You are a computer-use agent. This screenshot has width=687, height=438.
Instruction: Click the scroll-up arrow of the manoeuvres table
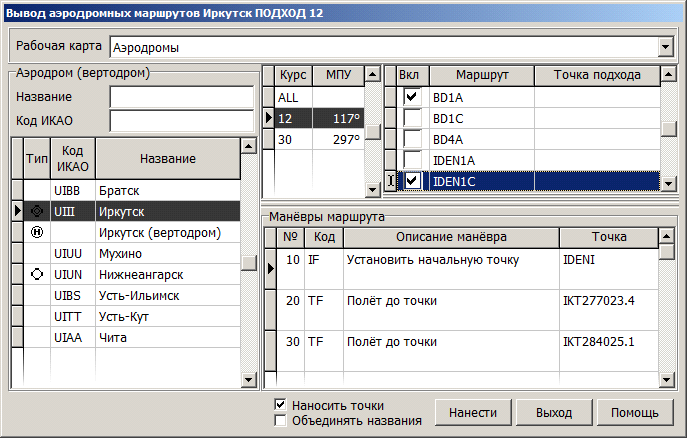[666, 236]
